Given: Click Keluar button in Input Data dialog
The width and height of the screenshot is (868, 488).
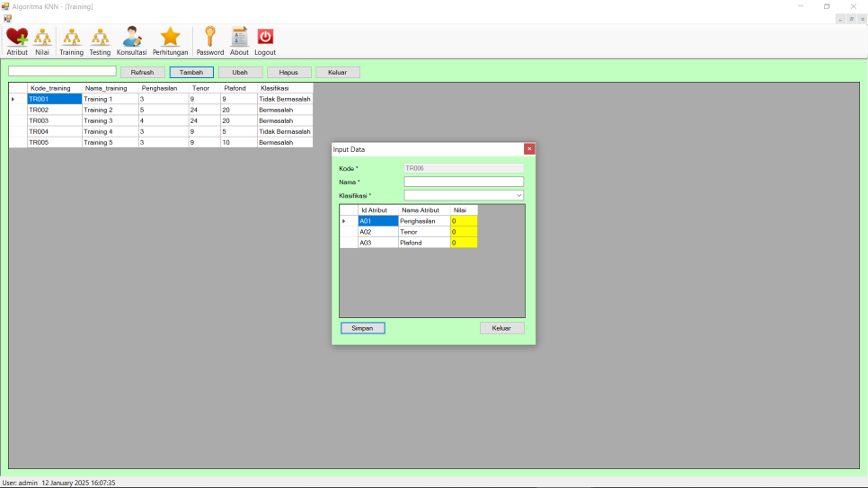Looking at the screenshot, I should (x=501, y=328).
